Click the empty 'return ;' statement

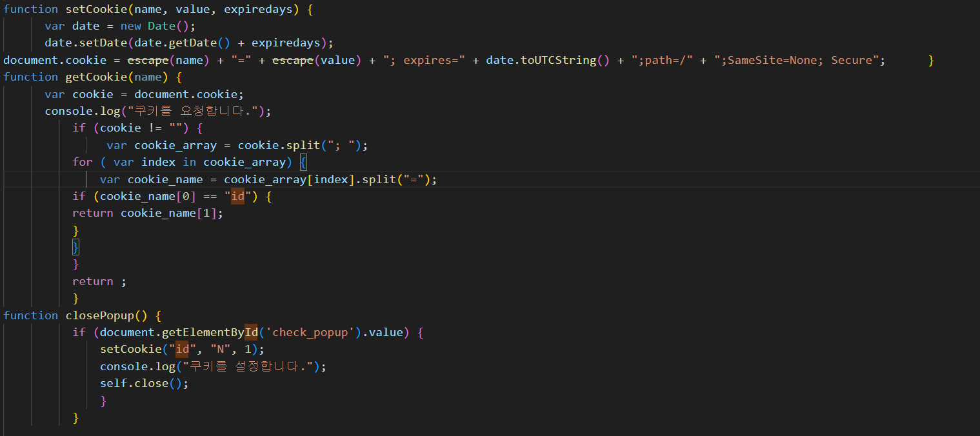(99, 281)
